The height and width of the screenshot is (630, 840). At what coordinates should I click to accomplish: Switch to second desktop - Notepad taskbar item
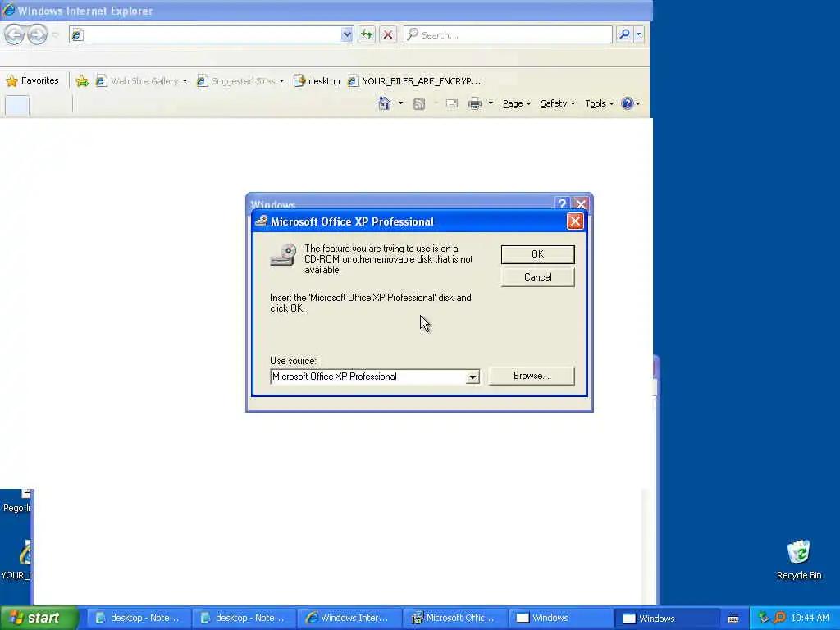(x=243, y=619)
